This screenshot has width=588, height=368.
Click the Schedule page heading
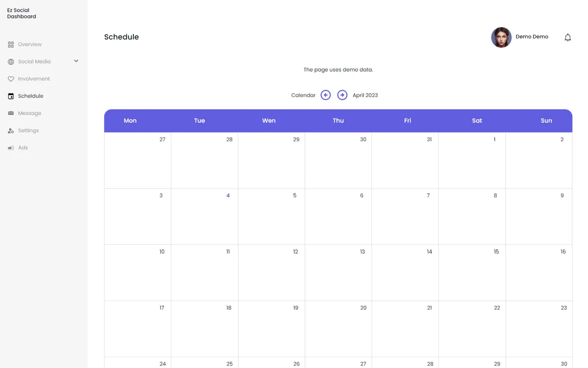click(x=122, y=37)
